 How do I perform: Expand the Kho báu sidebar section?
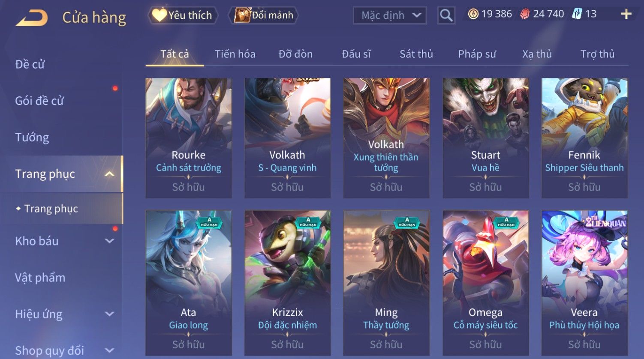[110, 241]
